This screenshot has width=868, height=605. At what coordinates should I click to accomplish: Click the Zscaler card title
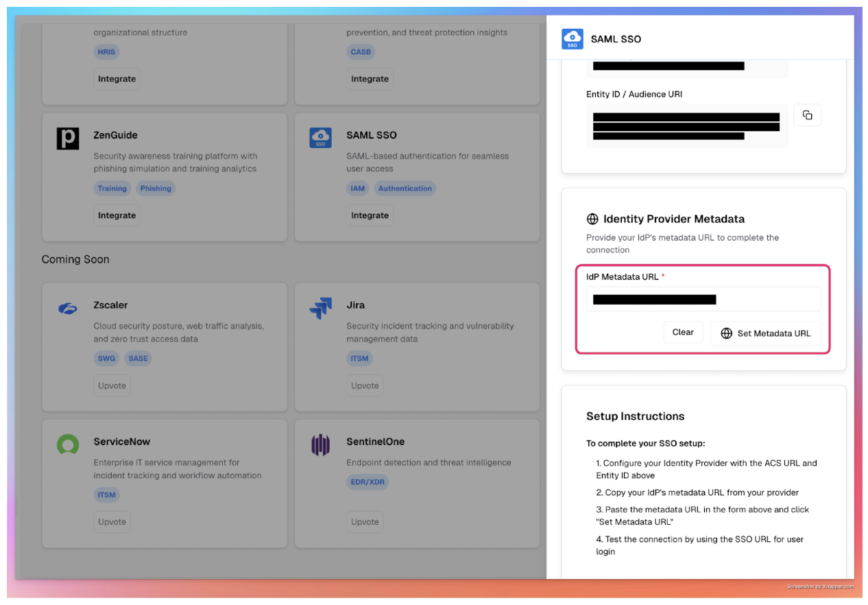(111, 305)
